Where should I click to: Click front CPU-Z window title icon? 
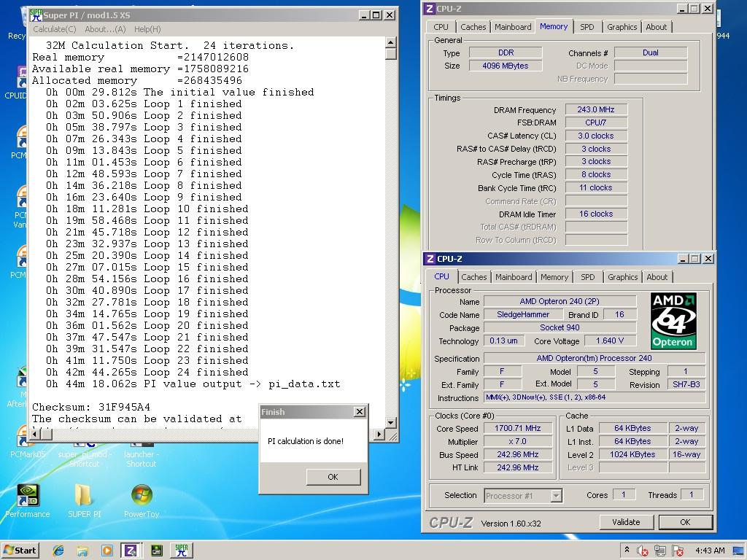tap(430, 259)
